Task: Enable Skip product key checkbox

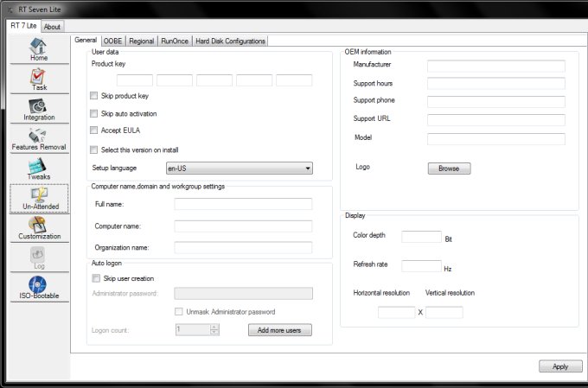Action: coord(94,95)
